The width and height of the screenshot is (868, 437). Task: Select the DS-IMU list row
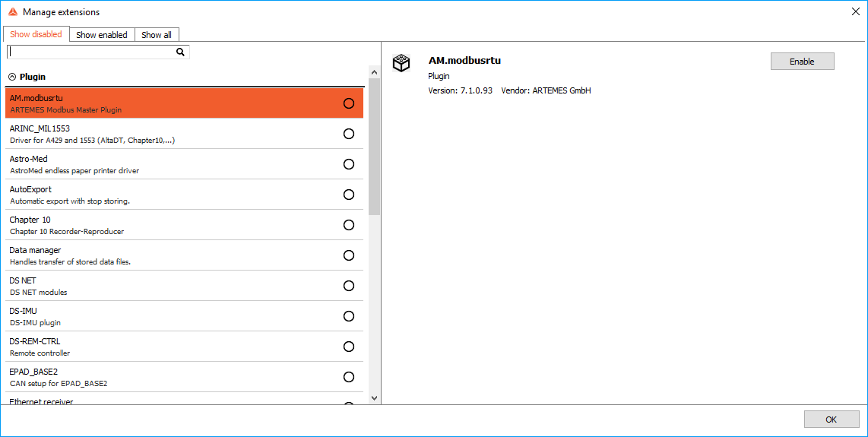click(185, 316)
